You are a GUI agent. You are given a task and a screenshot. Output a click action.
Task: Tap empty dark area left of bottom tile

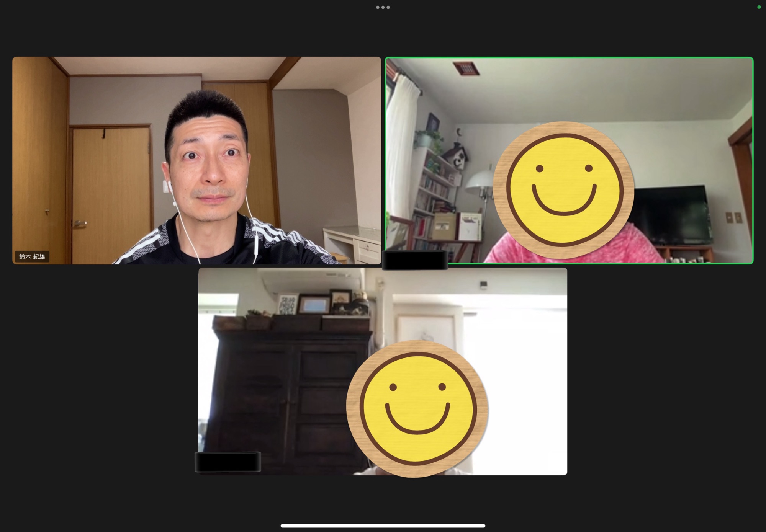(x=100, y=371)
